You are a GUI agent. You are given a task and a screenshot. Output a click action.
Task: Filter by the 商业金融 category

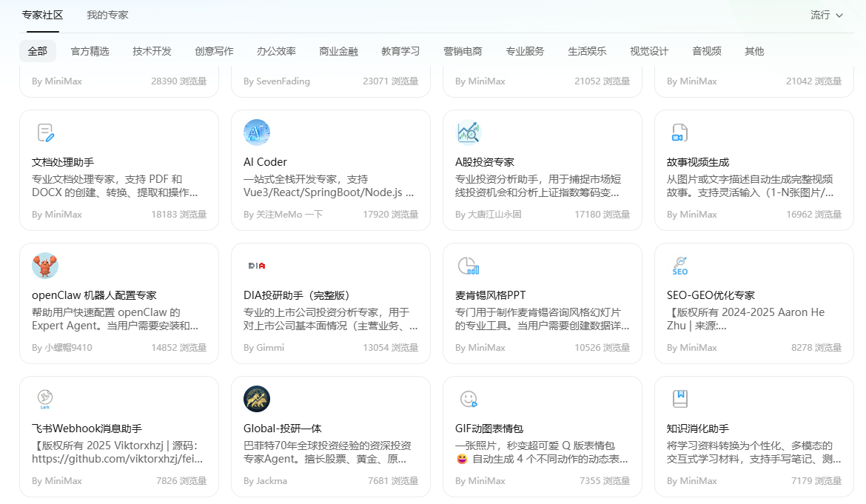pyautogui.click(x=338, y=51)
